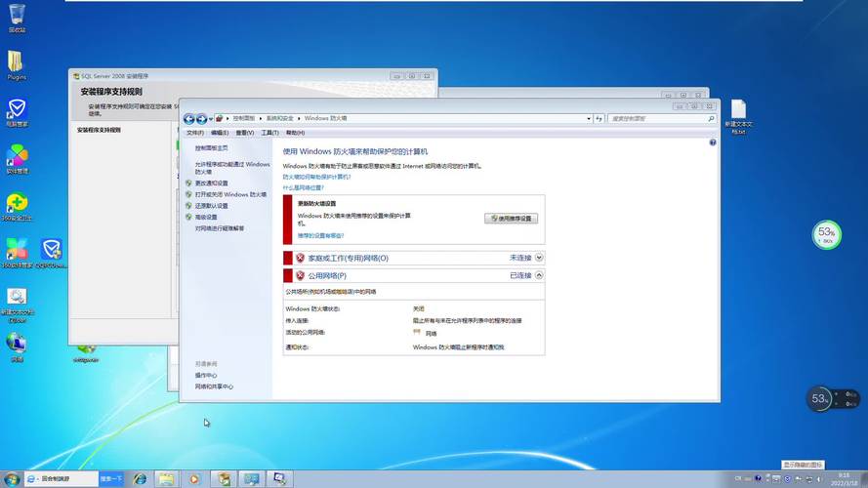
Task: Open '防火墙如何帮助保护计算机?' help link
Action: click(x=316, y=177)
